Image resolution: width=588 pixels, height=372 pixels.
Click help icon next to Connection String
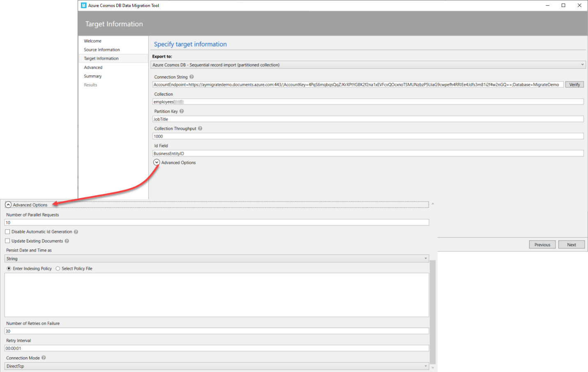(191, 77)
